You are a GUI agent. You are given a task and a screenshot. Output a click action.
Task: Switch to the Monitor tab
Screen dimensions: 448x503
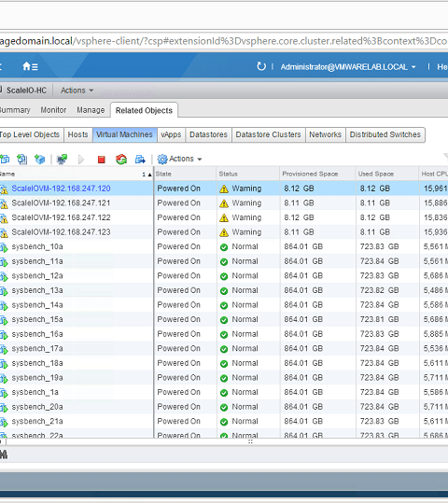(53, 110)
